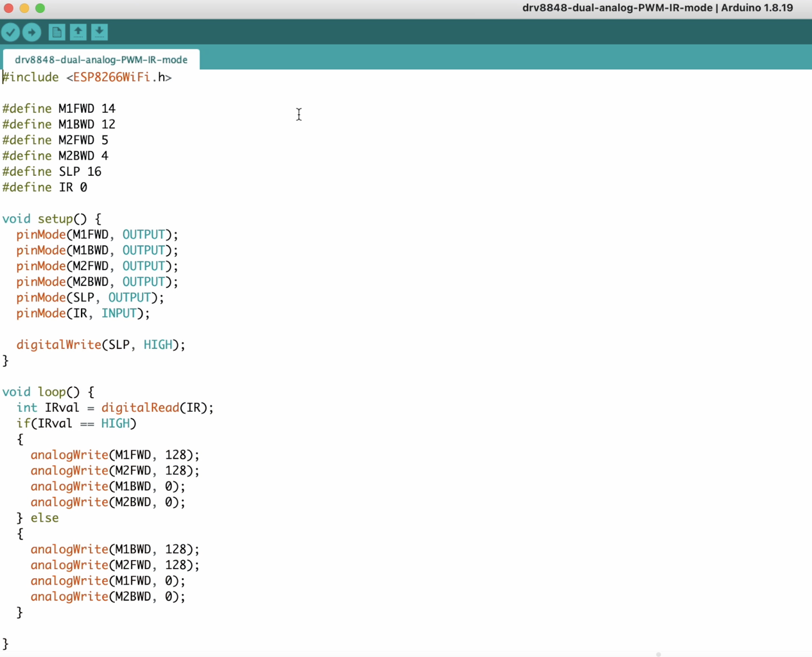Save the sketch with the down-arrow icon
Image resolution: width=812 pixels, height=657 pixels.
(x=99, y=32)
